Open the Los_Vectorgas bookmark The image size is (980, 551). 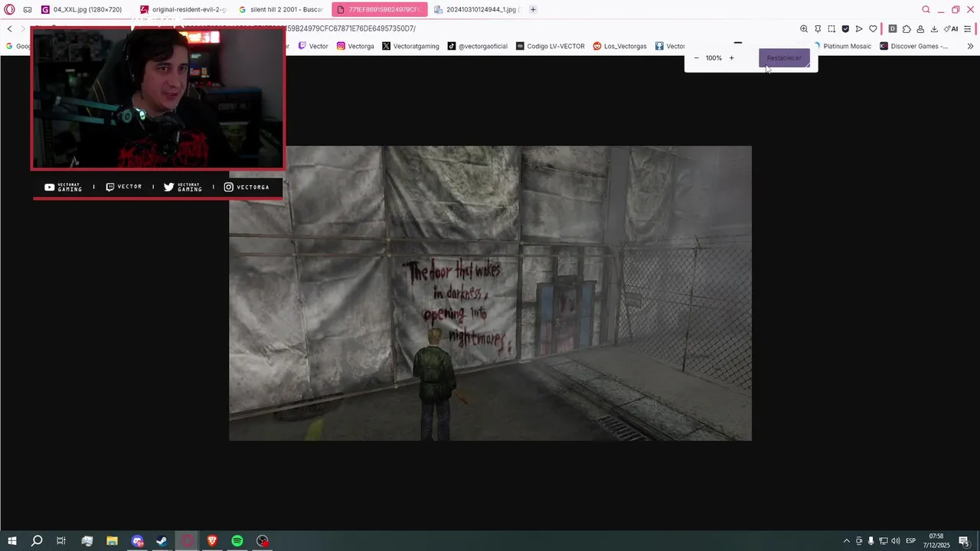click(619, 46)
